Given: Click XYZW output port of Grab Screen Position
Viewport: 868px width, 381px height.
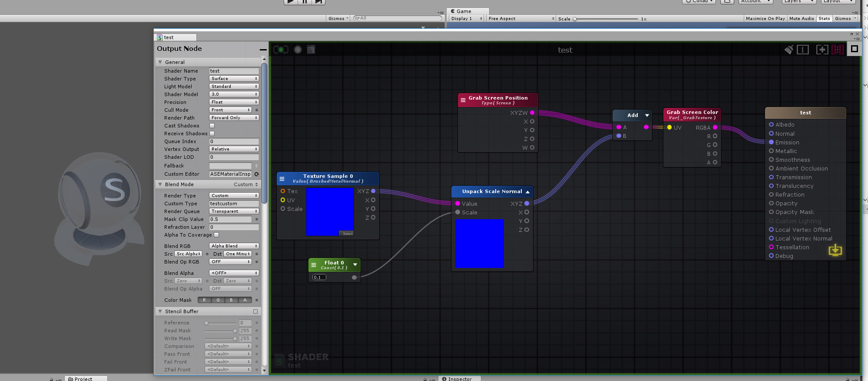Looking at the screenshot, I should pos(532,113).
